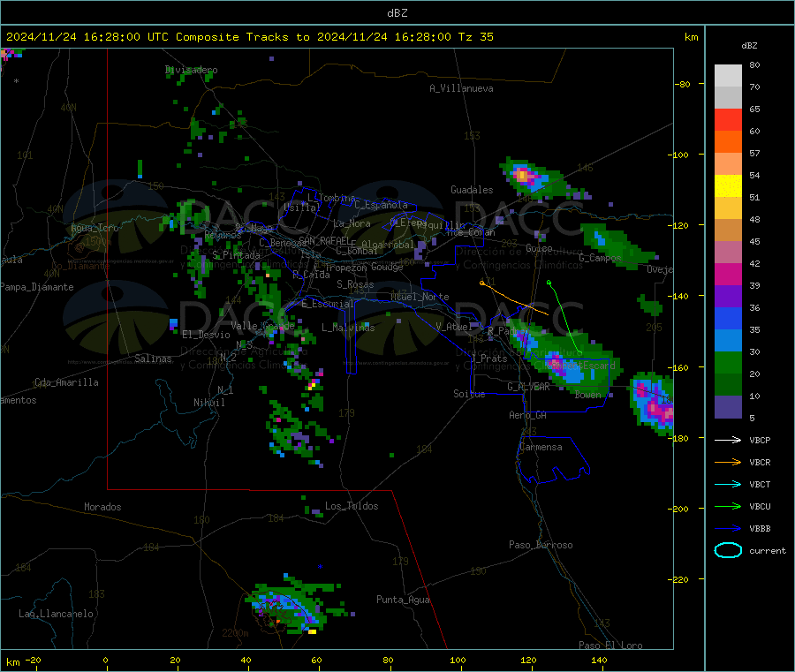The image size is (795, 672).
Task: Click the green storm track start marker
Action: coord(549,283)
